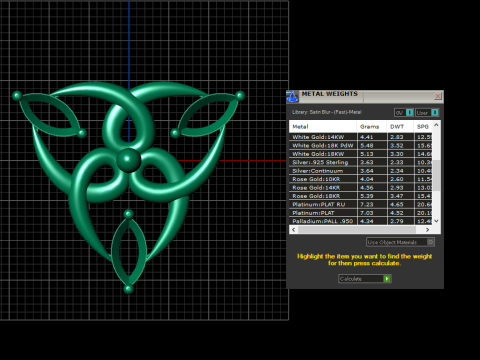480x360 pixels.
Task: Click grams value 7.23 for PLAT RU
Action: [x=367, y=204]
